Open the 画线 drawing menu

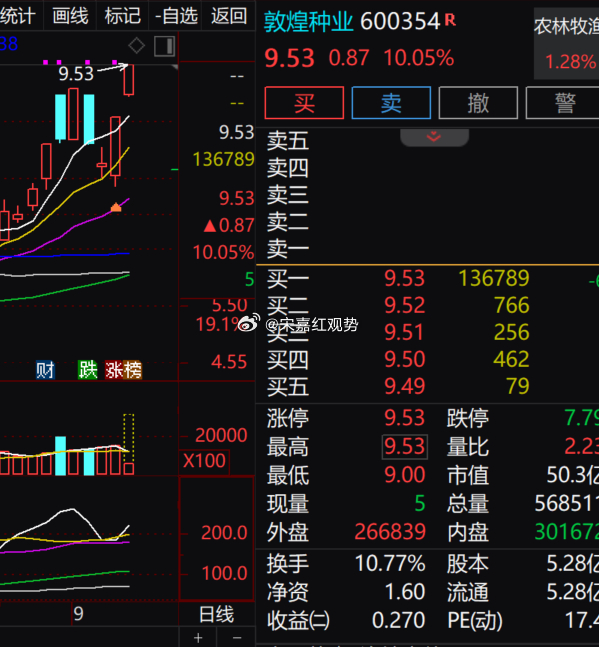[70, 16]
